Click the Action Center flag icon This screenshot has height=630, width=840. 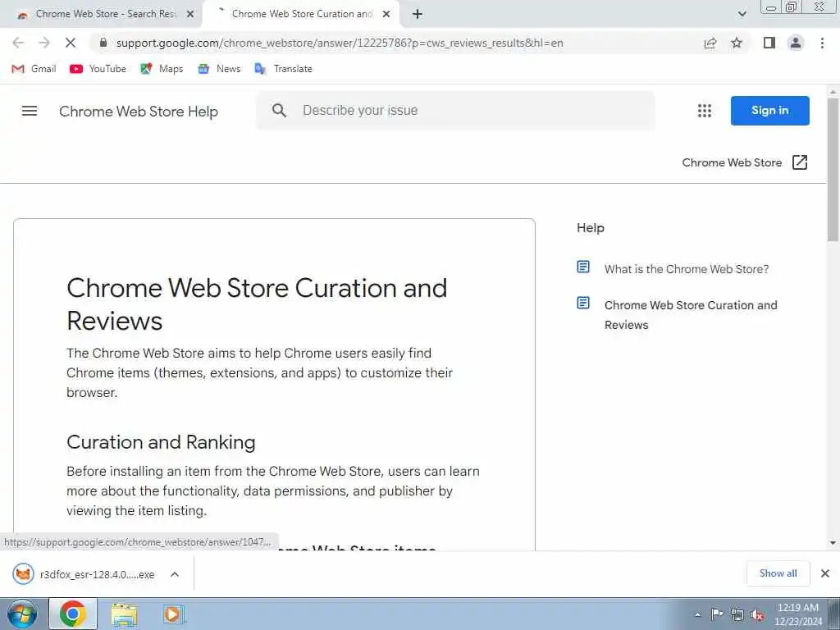point(717,614)
